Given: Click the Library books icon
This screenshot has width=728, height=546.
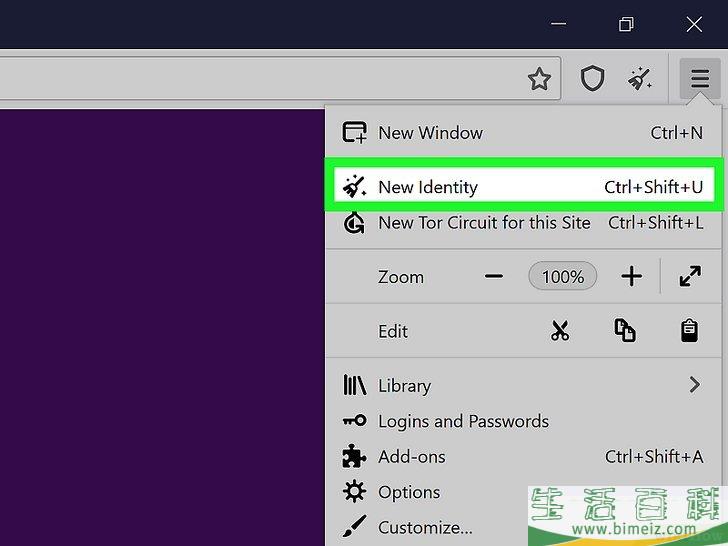Looking at the screenshot, I should tap(355, 385).
